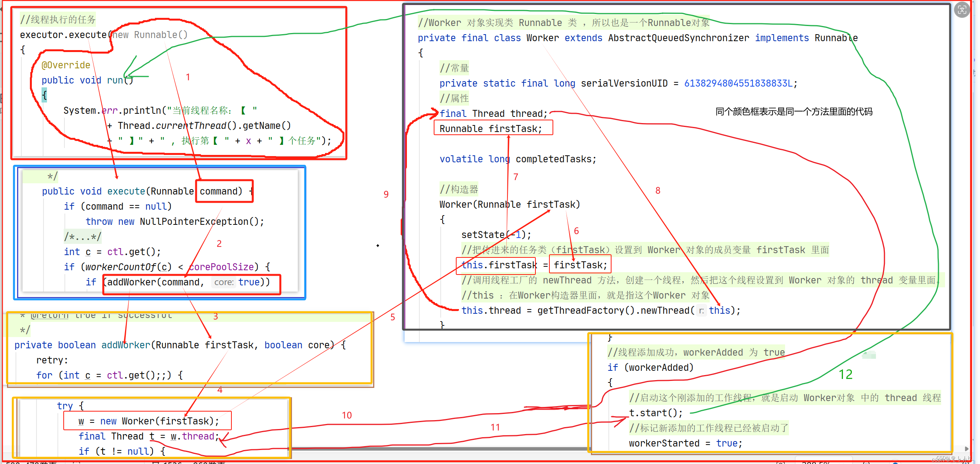Click the 'retry:' label
Viewport: 980px width, 464px height.
point(52,360)
